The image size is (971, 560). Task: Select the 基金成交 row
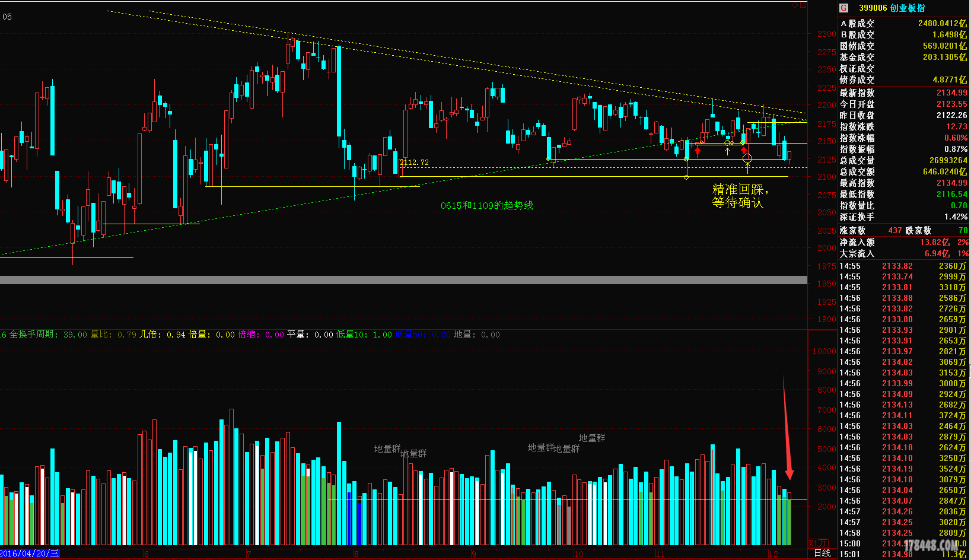tap(903, 57)
